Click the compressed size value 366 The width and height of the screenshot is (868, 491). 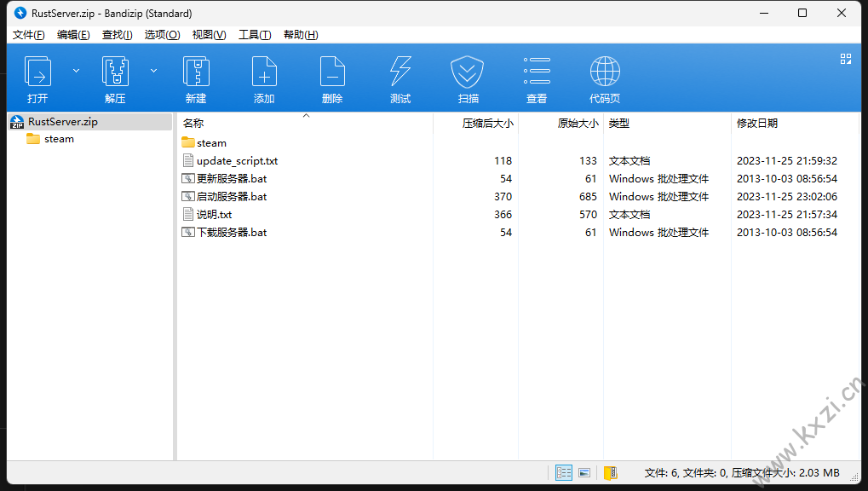coord(503,215)
